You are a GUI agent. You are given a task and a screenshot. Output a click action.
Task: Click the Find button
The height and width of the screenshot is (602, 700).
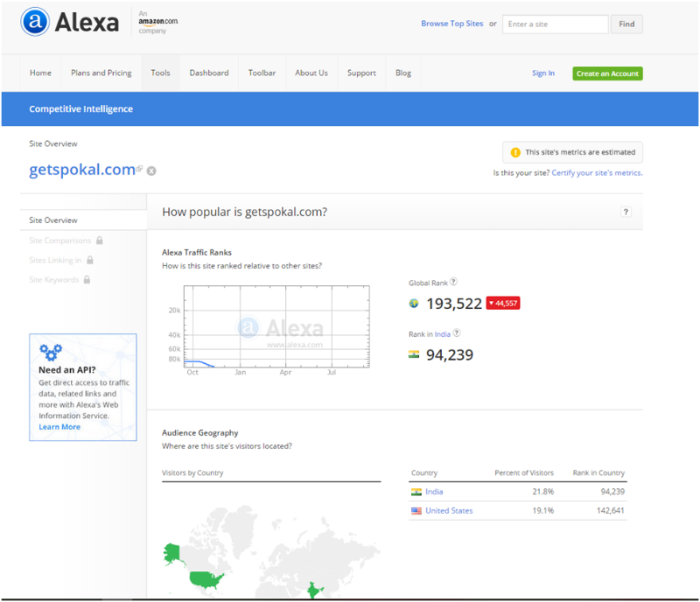coord(626,24)
